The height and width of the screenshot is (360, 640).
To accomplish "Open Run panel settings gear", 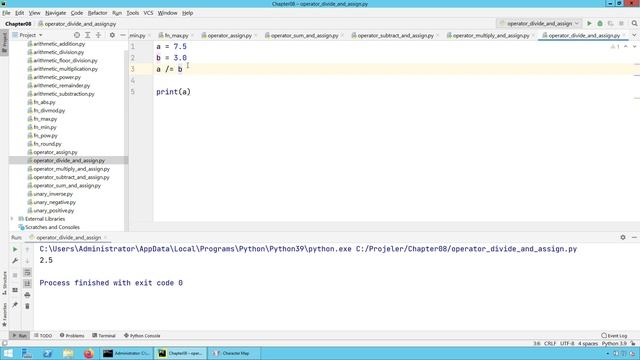I will pyautogui.click(x=623, y=237).
